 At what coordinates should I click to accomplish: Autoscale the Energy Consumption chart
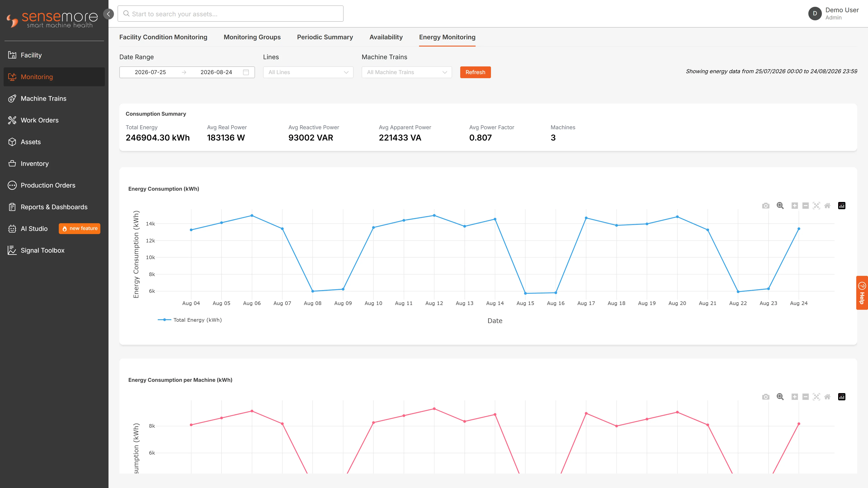tap(816, 206)
